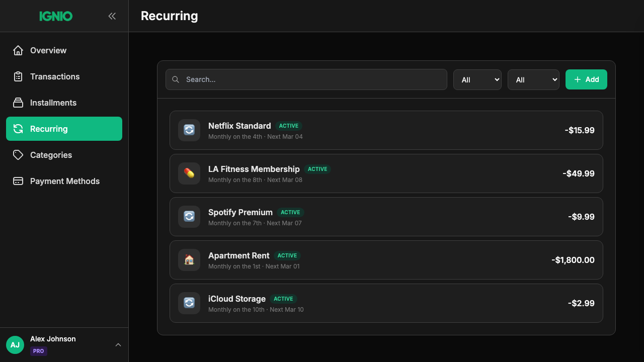Click the plus icon in Add button
Screen dimensions: 644x362
[578, 79]
